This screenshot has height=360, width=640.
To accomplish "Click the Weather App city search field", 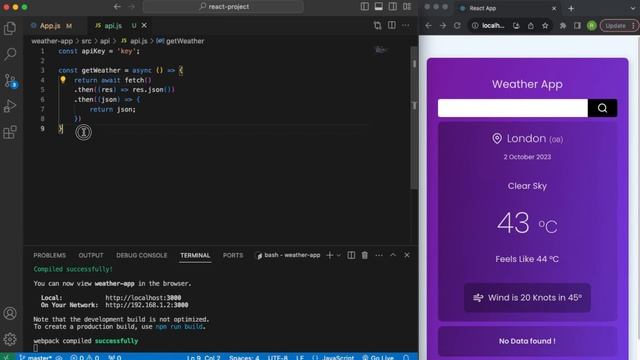I will [513, 108].
